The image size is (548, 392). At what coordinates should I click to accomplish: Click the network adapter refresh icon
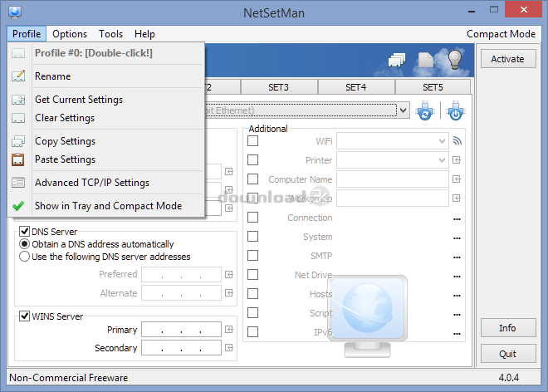(424, 110)
